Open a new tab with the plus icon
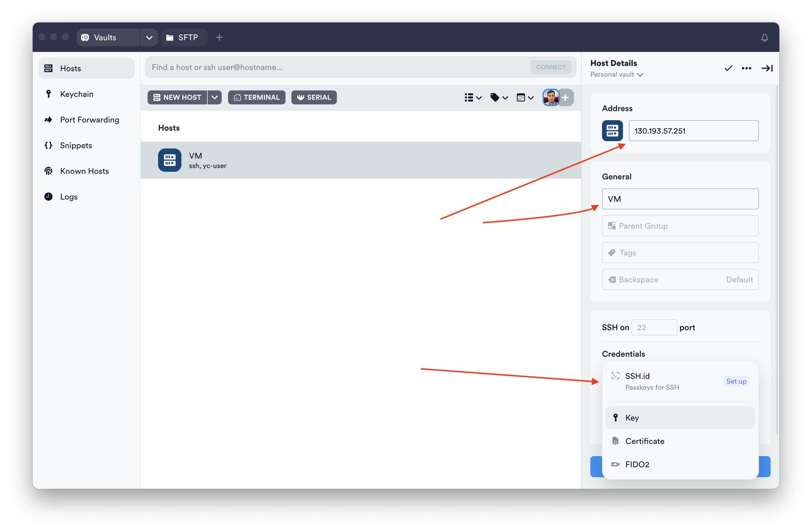 219,38
